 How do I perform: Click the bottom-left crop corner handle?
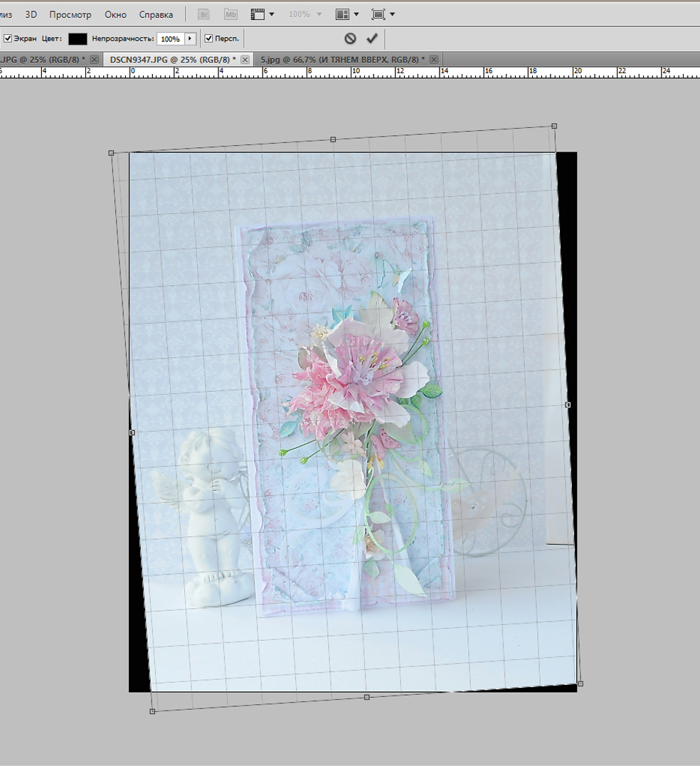point(152,711)
